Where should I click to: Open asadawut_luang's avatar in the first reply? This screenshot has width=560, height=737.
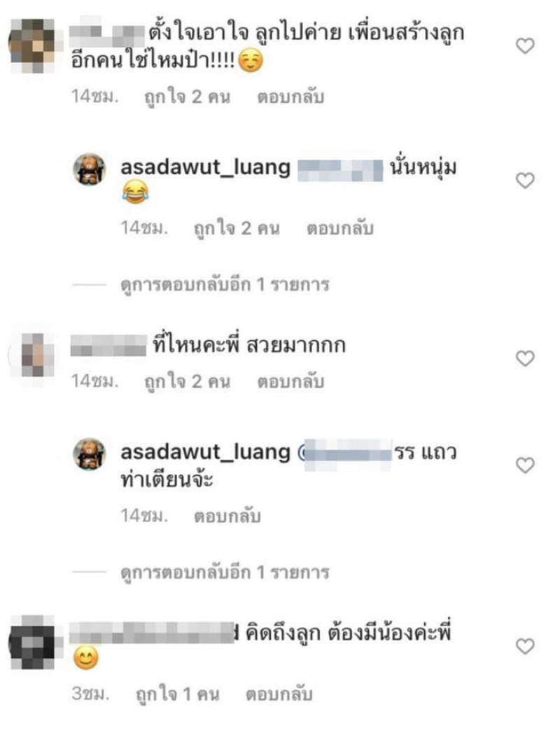click(x=89, y=169)
